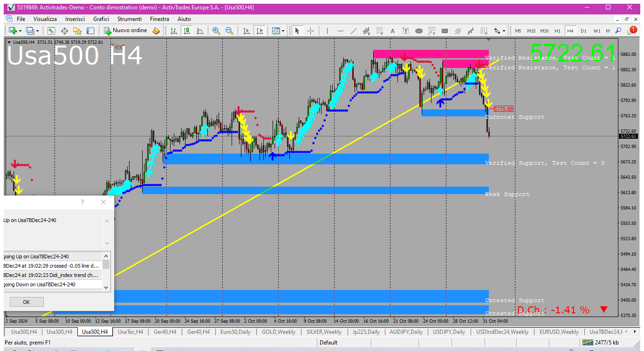Set timeframe to M30
Image resolution: width=644 pixels, height=351 pixels.
(544, 31)
